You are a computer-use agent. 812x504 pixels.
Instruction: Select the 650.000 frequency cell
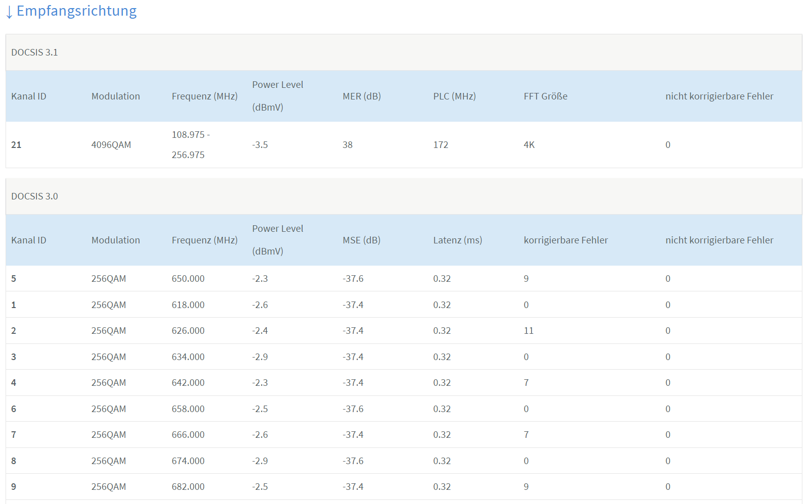point(188,279)
